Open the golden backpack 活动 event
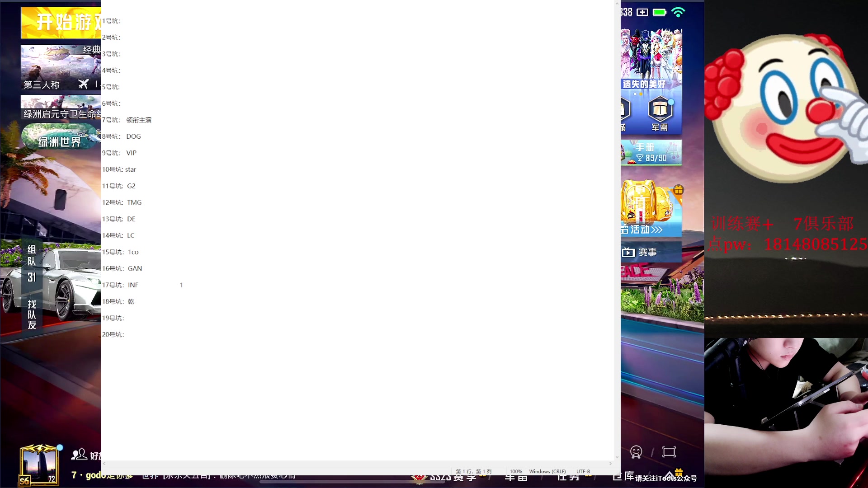Viewport: 868px width, 488px height. (x=651, y=208)
